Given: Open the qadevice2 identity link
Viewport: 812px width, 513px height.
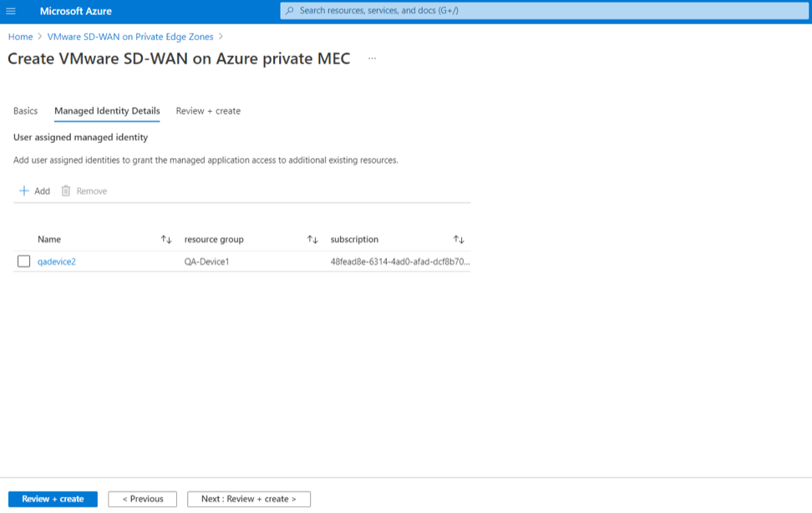Looking at the screenshot, I should click(x=57, y=262).
